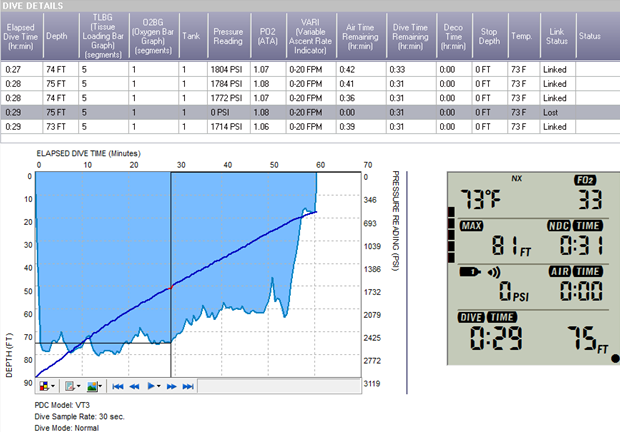Screen dimensions: 620x432
Task: Click the red marker on the pressure line
Action: [171, 286]
